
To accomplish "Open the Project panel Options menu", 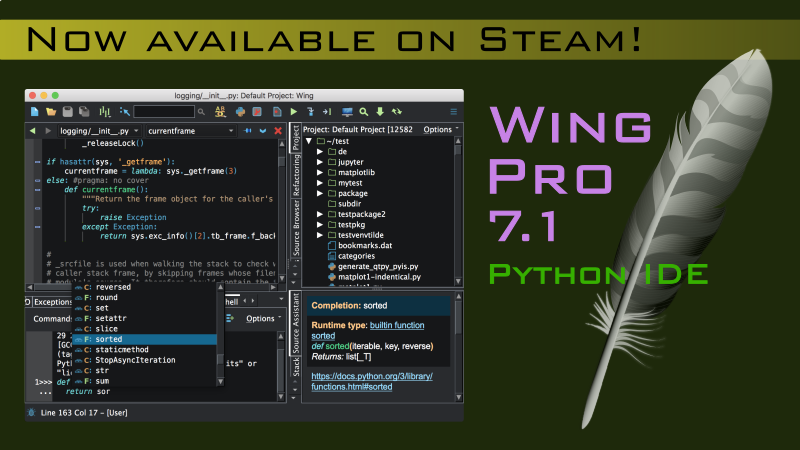I will coord(440,129).
